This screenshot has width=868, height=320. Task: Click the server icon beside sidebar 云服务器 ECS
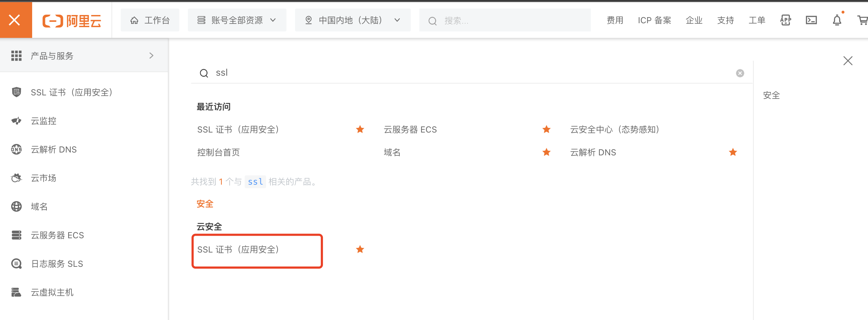(x=16, y=235)
